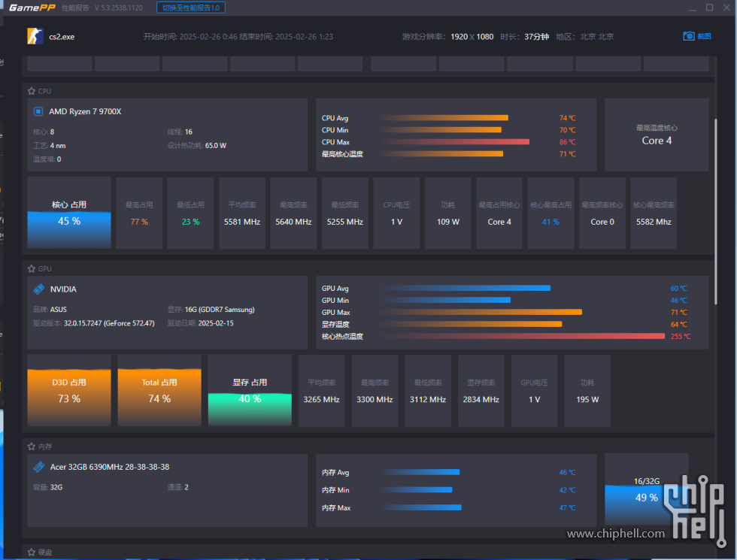Viewport: 737px width, 560px height.
Task: Click the 5582 Mhz core frequency tile
Action: (x=654, y=213)
